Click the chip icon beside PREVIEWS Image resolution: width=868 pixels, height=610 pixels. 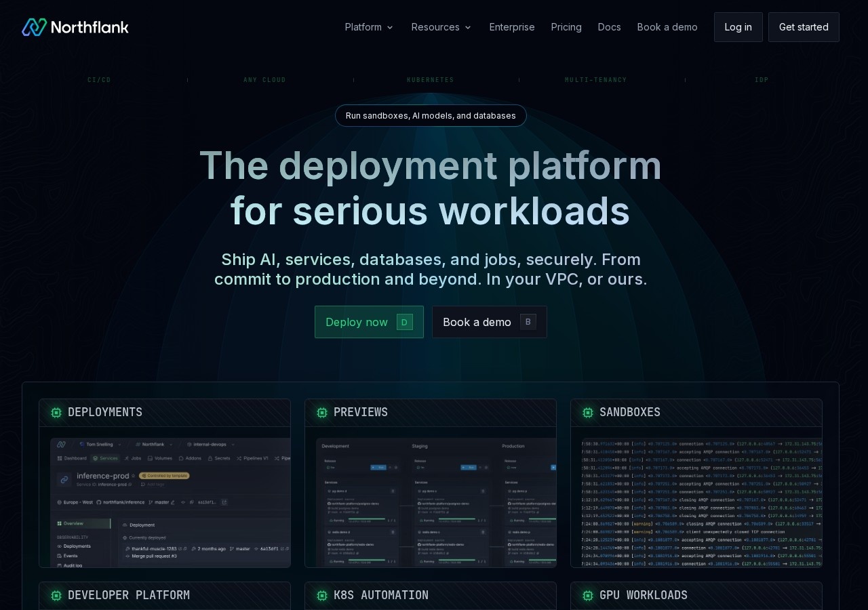322,412
